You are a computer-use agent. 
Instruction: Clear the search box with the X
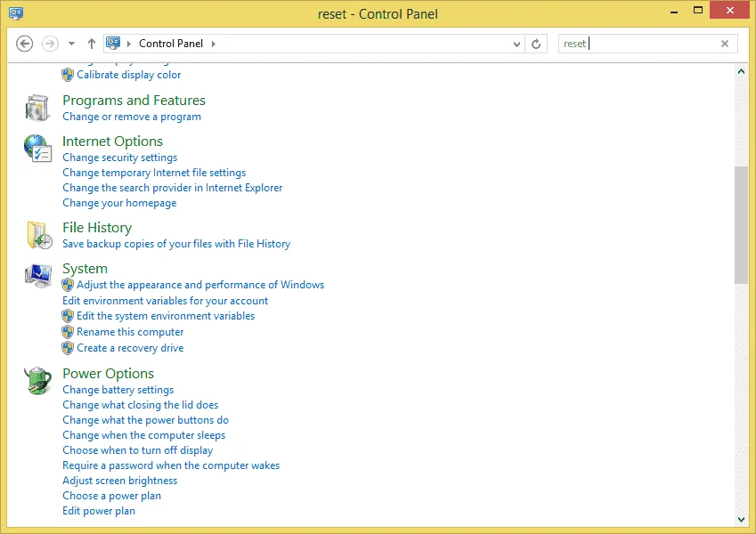click(724, 44)
